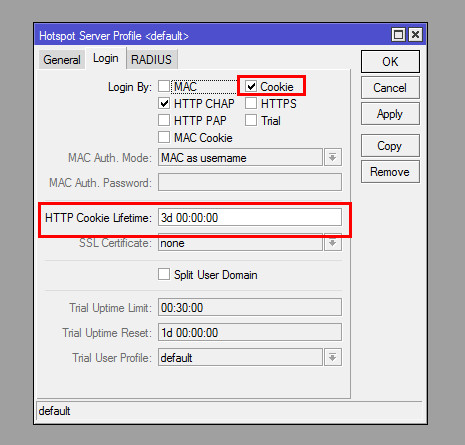Viewport: 465px width, 445px height.
Task: Check the MAC Cookie option
Action: (x=164, y=137)
